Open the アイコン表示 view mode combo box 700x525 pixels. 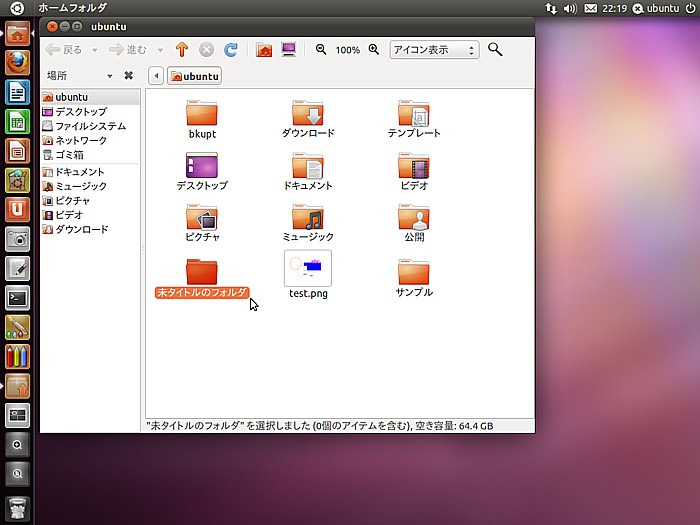point(434,50)
